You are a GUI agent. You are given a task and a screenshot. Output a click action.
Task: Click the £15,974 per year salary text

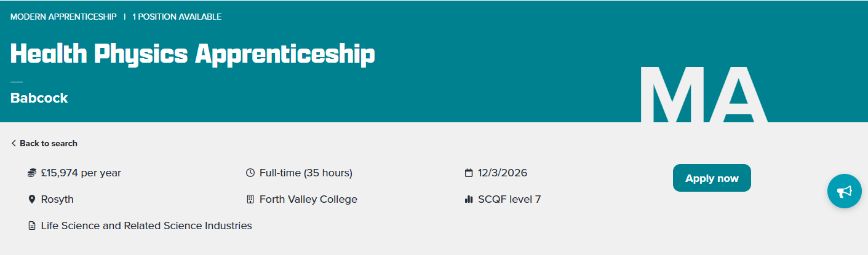tap(81, 173)
